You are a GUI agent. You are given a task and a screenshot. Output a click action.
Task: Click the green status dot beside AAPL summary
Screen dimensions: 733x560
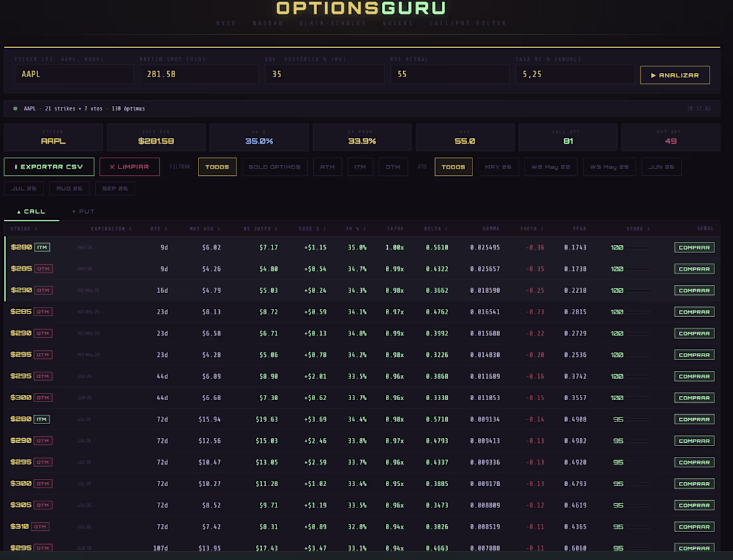(x=15, y=109)
